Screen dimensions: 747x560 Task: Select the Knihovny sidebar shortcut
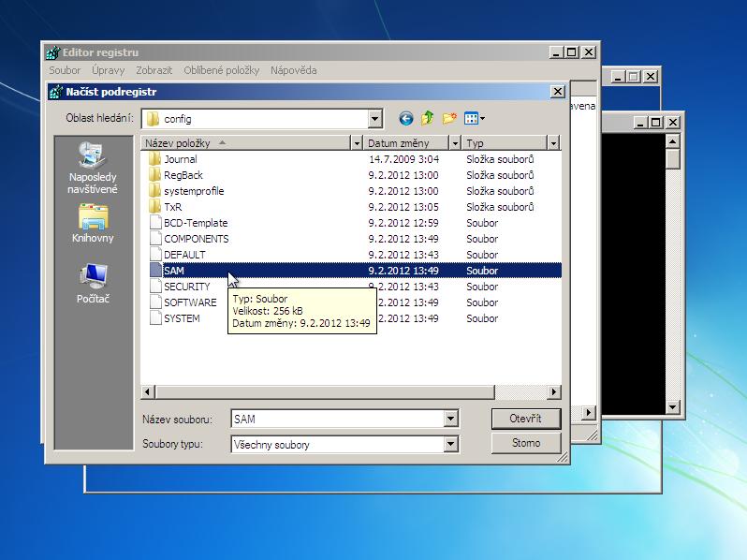pos(93,224)
